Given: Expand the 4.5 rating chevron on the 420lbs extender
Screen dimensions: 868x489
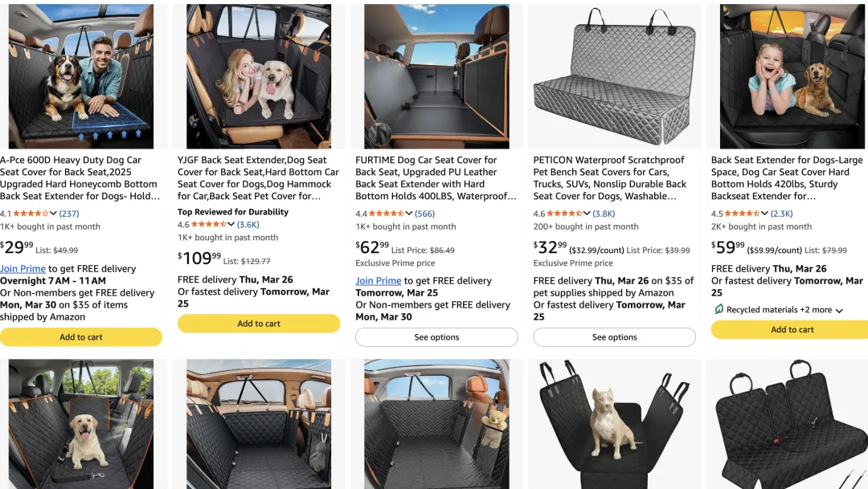Looking at the screenshot, I should tap(764, 214).
